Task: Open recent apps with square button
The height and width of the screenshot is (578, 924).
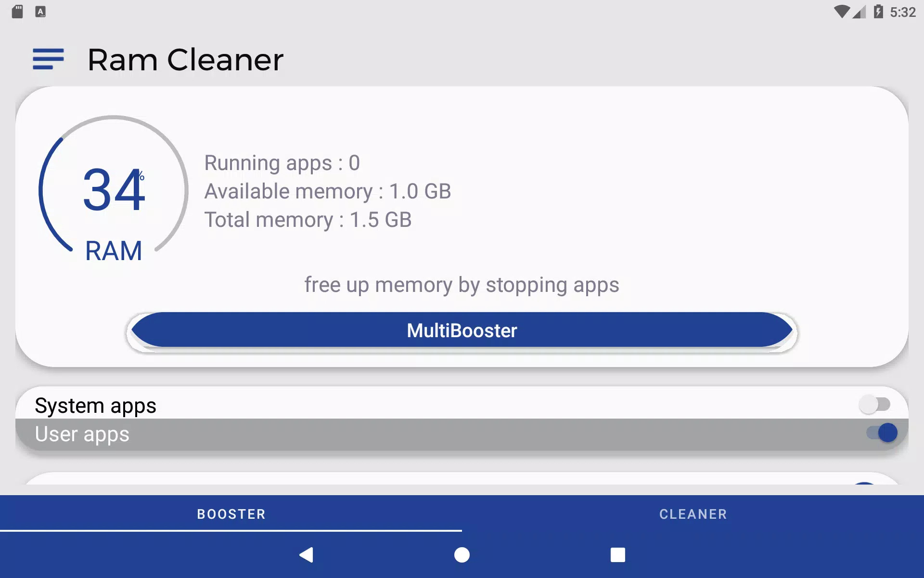Action: click(618, 555)
